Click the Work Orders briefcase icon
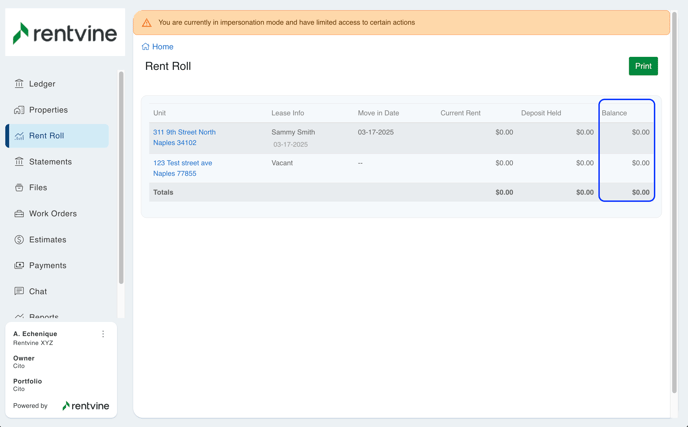Image resolution: width=688 pixels, height=427 pixels. click(19, 214)
